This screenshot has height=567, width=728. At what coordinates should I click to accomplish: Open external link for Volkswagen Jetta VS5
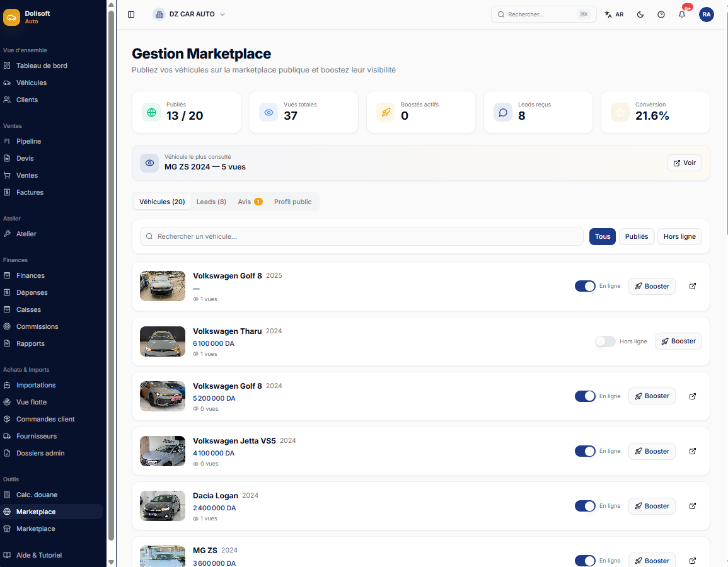(x=693, y=452)
